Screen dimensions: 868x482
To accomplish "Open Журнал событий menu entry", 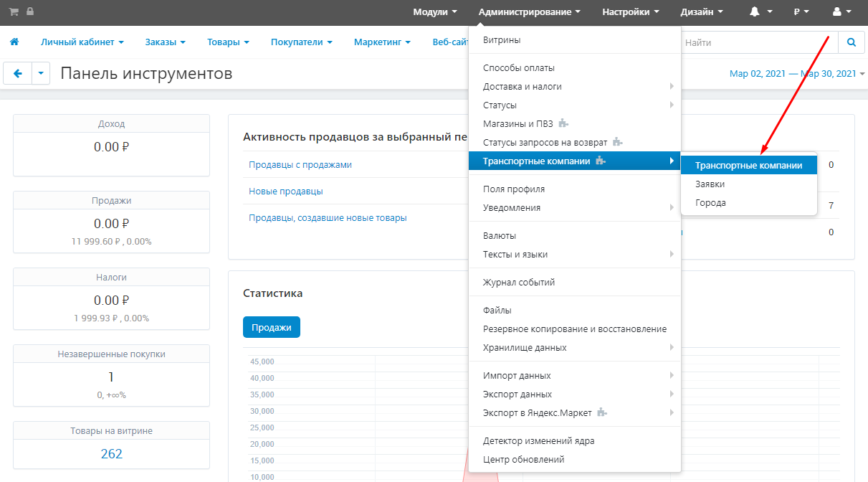I will (x=519, y=283).
